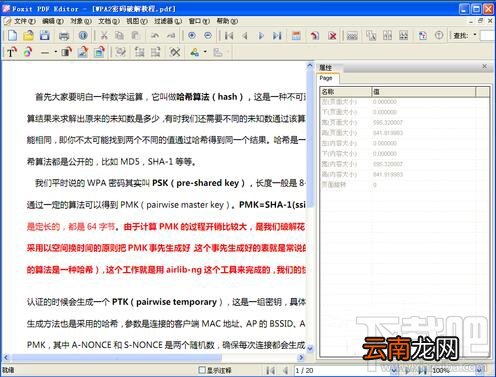
Task: Close the properties panel
Action: (x=485, y=66)
